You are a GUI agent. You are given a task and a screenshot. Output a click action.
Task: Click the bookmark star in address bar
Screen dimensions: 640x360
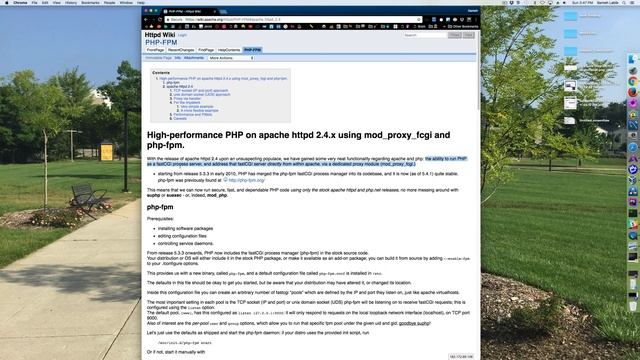[418, 19]
